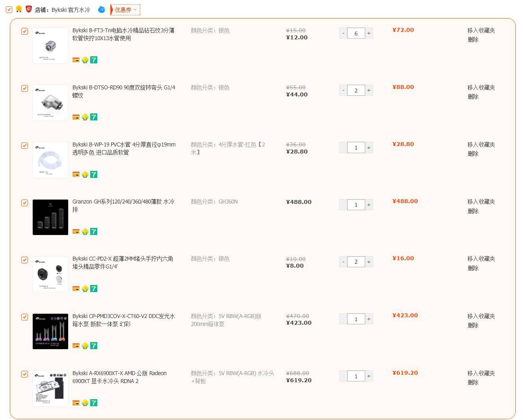Open B-WP-19 tubing product thumbnail

coord(50,160)
